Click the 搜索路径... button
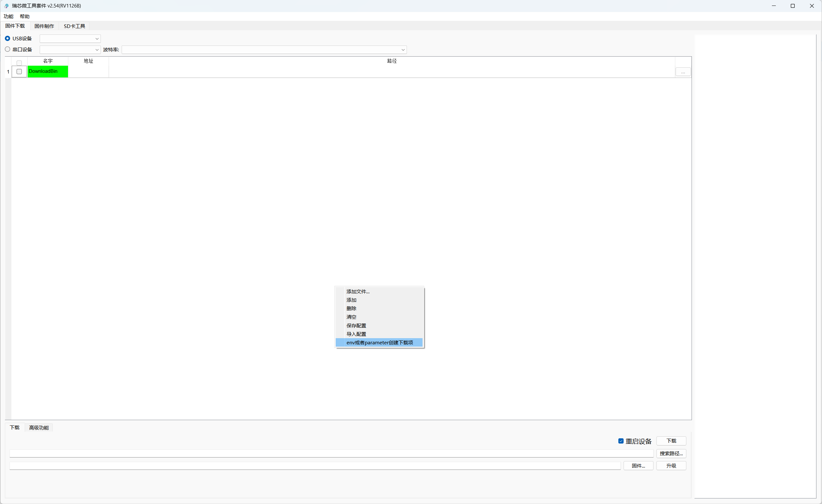822x504 pixels. [x=671, y=453]
